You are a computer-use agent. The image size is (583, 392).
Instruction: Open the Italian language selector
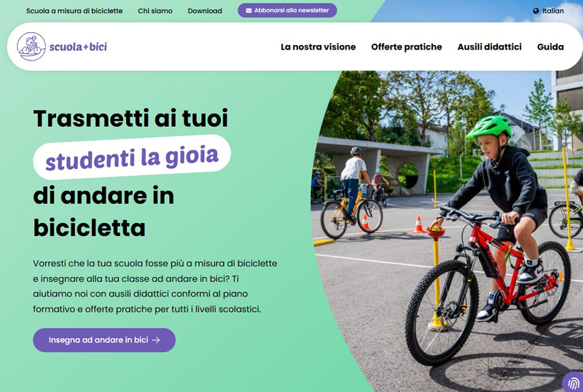coord(549,11)
